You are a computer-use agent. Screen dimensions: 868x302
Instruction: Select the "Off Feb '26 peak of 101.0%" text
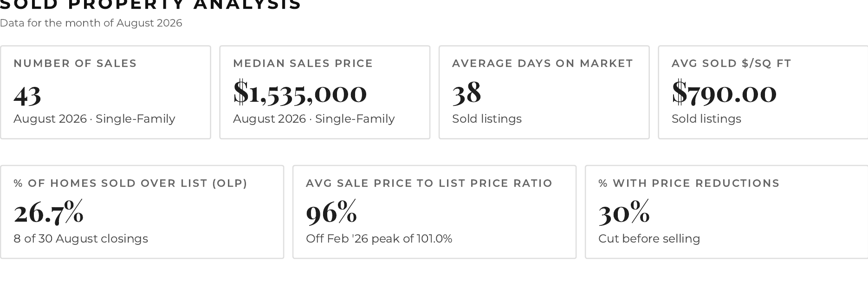click(379, 239)
